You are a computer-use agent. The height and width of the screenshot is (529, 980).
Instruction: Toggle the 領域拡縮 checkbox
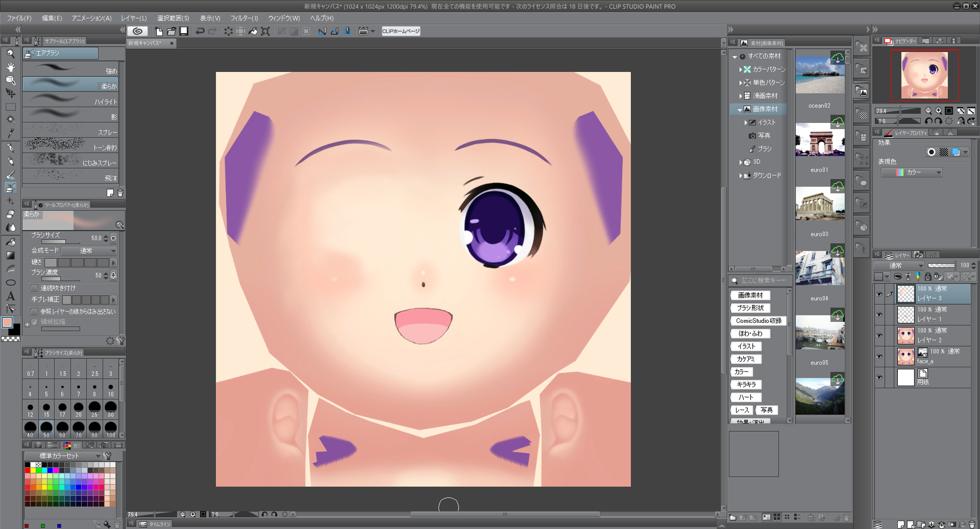point(34,322)
